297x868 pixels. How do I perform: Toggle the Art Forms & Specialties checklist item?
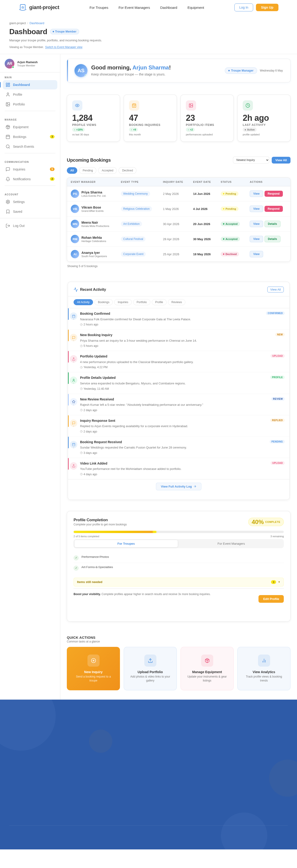[76, 568]
